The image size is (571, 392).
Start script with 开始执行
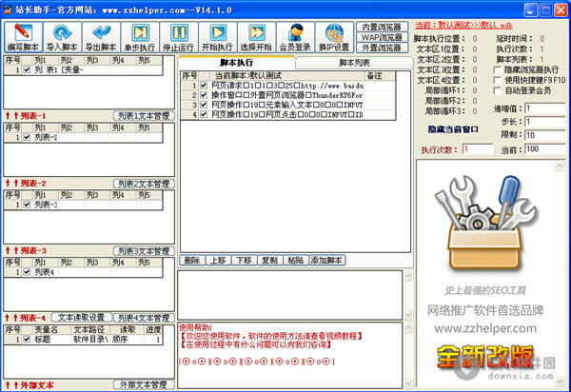(x=217, y=37)
